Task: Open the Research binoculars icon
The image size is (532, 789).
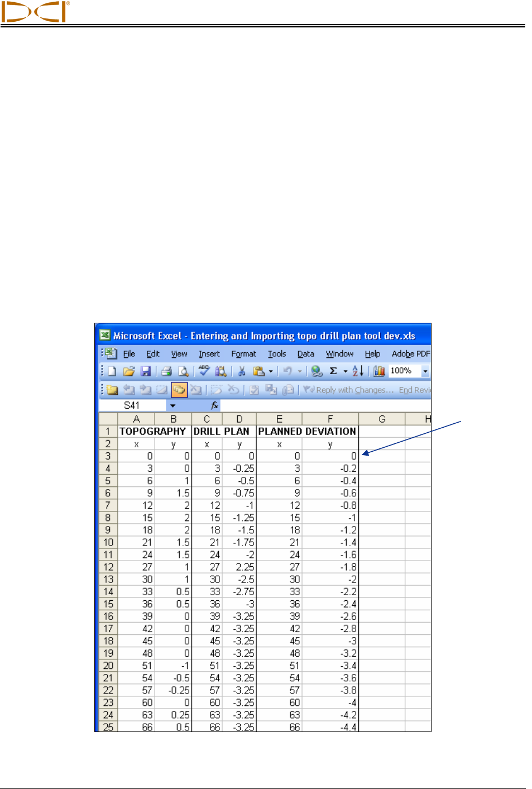Action: click(x=221, y=371)
